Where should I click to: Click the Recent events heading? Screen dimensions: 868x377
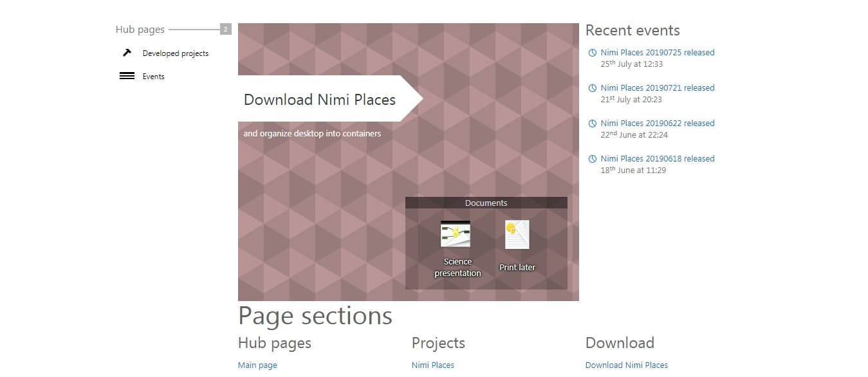[x=633, y=30]
